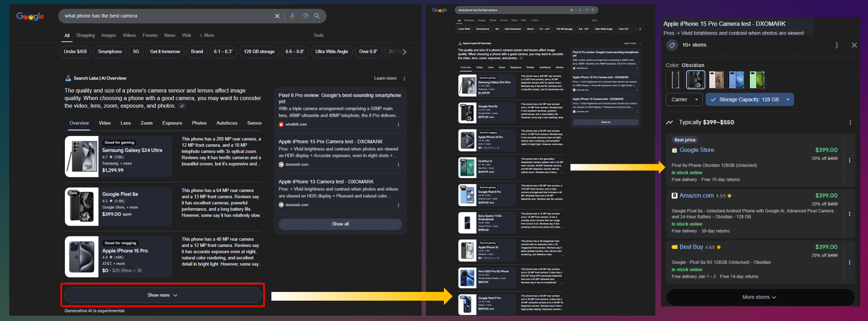Open three-dot menu next to 10+ stores
Viewport: 868px width, 321px height.
836,45
